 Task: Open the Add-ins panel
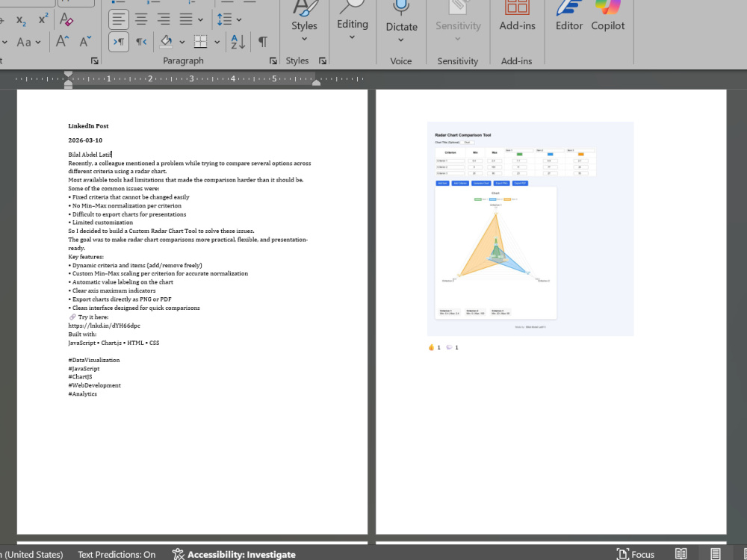pos(517,16)
